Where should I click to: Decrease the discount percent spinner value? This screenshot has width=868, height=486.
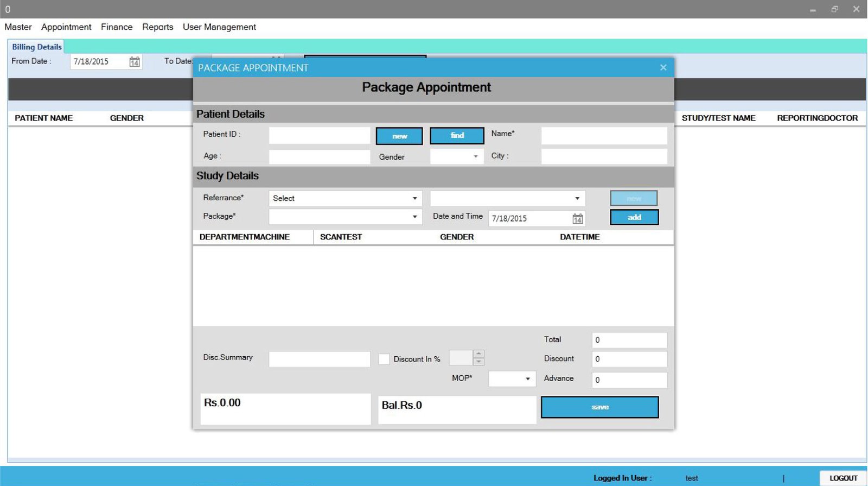point(478,362)
